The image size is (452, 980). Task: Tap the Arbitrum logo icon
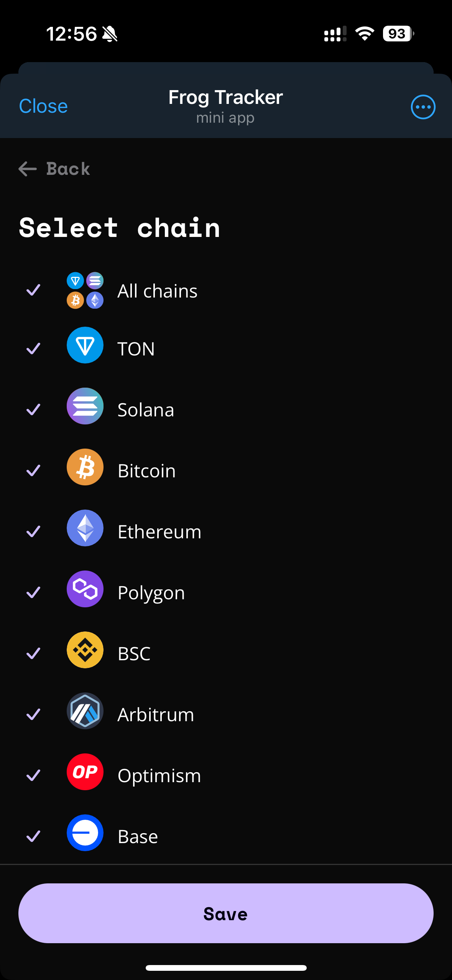click(85, 711)
